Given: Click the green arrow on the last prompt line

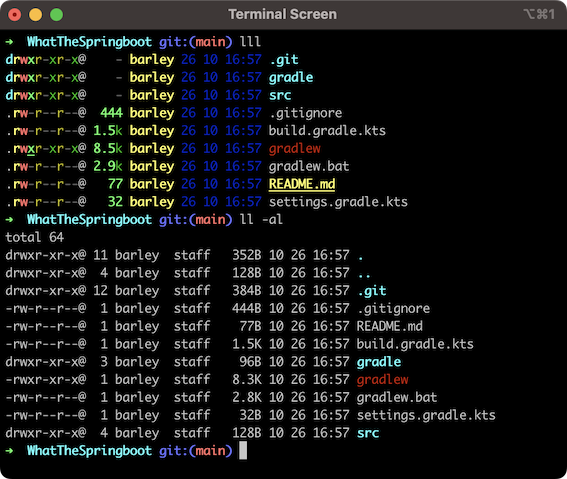Looking at the screenshot, I should coord(9,450).
